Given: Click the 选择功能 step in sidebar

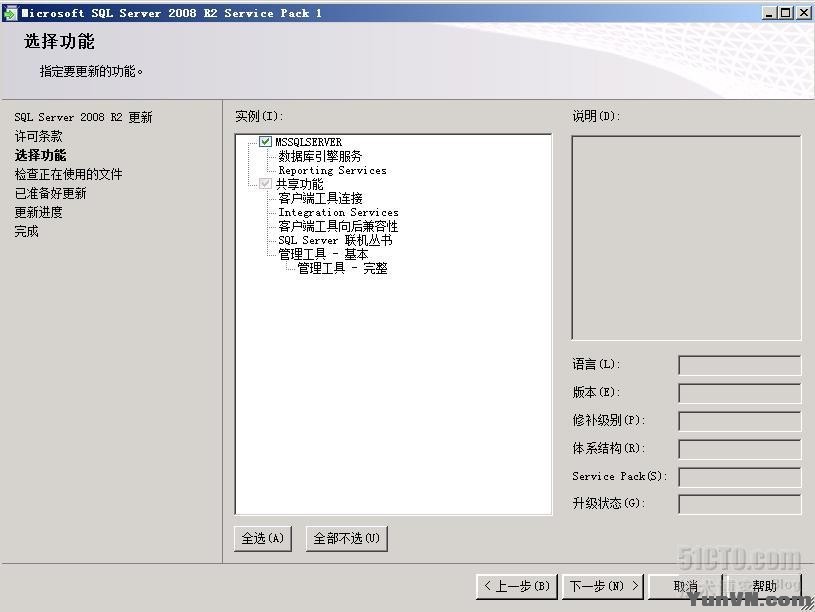Looking at the screenshot, I should click(41, 155).
